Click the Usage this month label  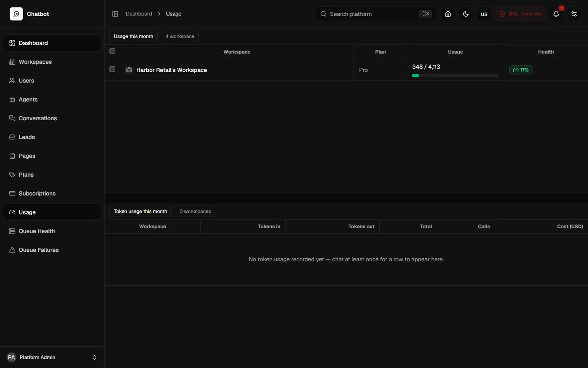(133, 36)
